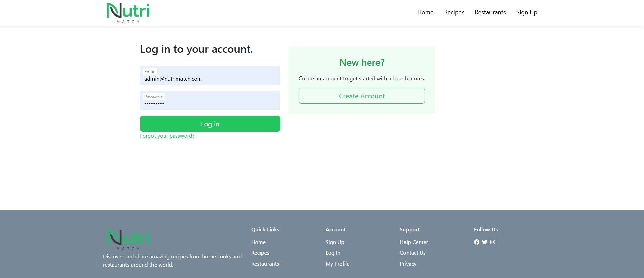Open Help Center footer link
Image resolution: width=644 pixels, height=278 pixels.
coord(414,242)
